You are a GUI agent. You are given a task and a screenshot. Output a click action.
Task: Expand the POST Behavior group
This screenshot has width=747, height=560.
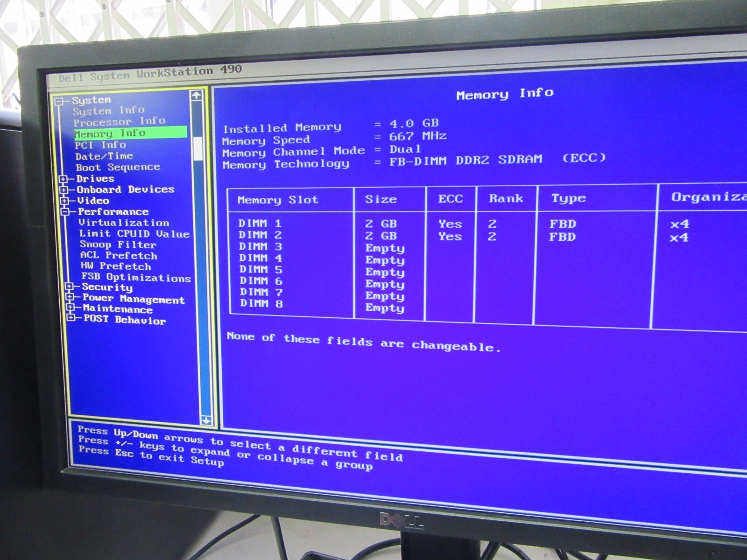71,318
